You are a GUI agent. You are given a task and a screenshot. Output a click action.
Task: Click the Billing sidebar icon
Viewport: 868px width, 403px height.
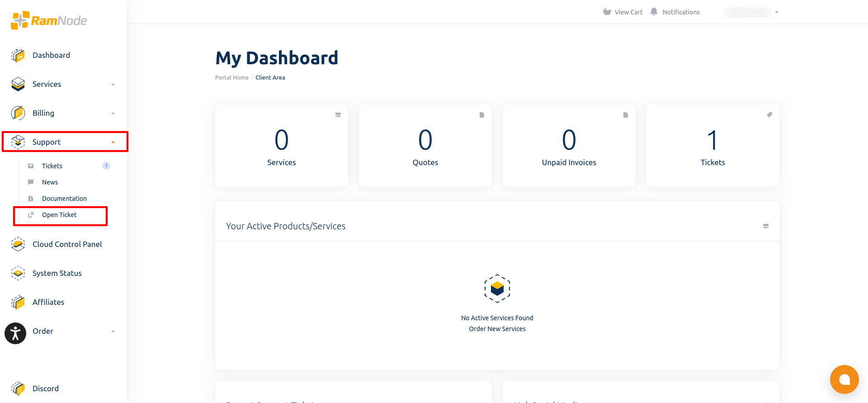pyautogui.click(x=18, y=113)
